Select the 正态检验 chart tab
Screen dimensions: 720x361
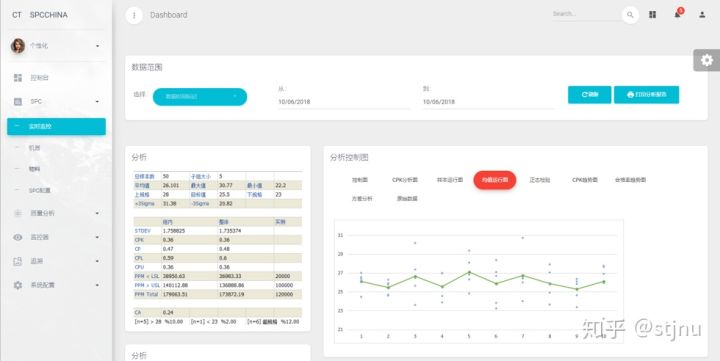[x=540, y=180]
